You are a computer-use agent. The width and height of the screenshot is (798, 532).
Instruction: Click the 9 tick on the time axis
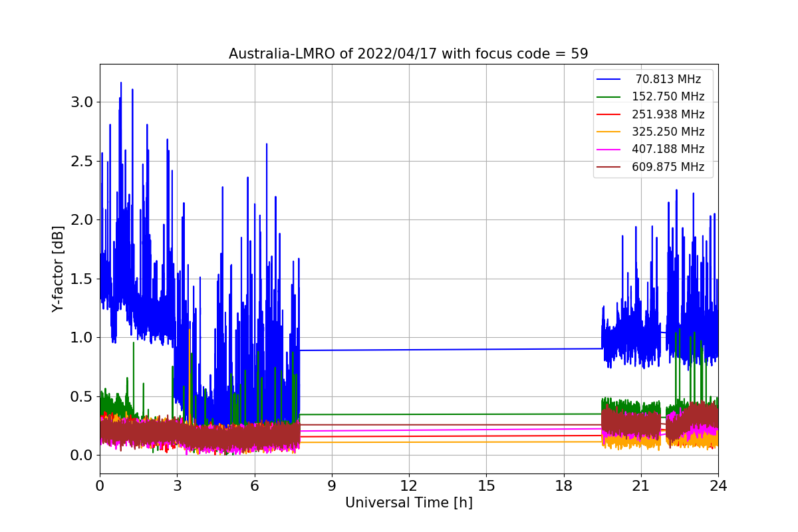332,485
